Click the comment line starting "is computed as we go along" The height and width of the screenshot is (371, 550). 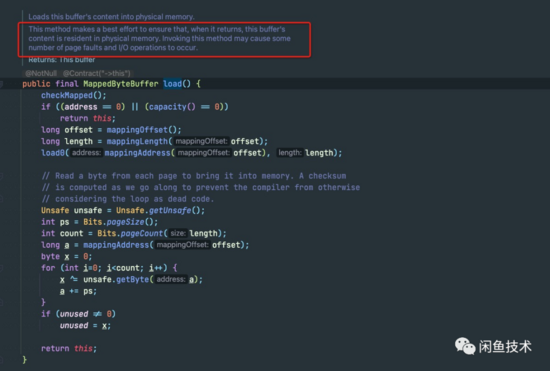coord(201,187)
